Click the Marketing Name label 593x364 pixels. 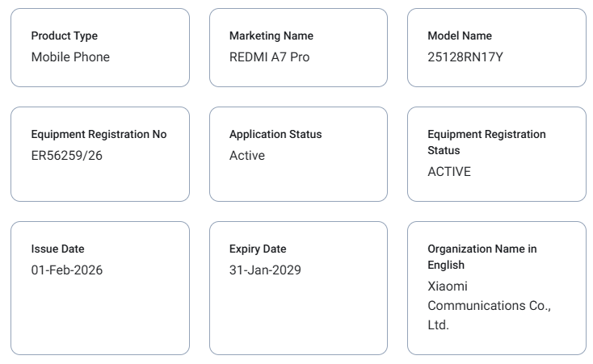tap(271, 36)
